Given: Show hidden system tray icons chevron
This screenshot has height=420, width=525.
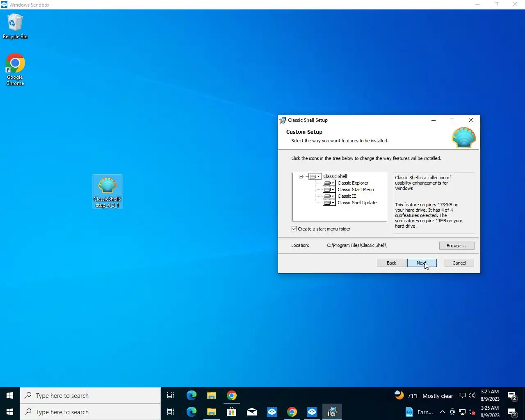Looking at the screenshot, I should [443, 412].
